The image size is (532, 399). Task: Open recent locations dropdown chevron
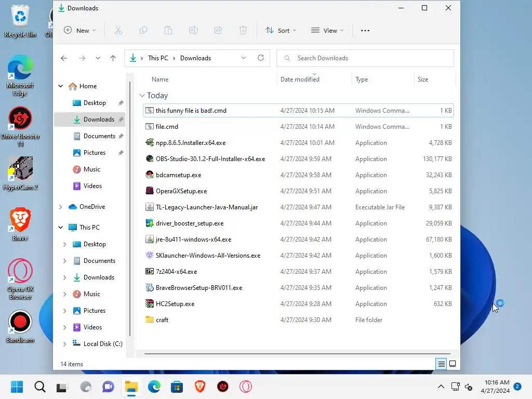point(98,58)
